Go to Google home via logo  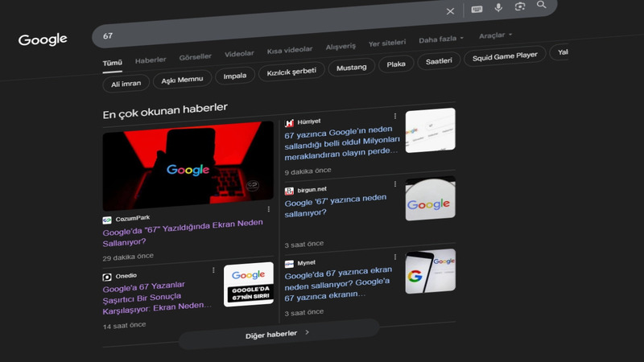[x=43, y=39]
